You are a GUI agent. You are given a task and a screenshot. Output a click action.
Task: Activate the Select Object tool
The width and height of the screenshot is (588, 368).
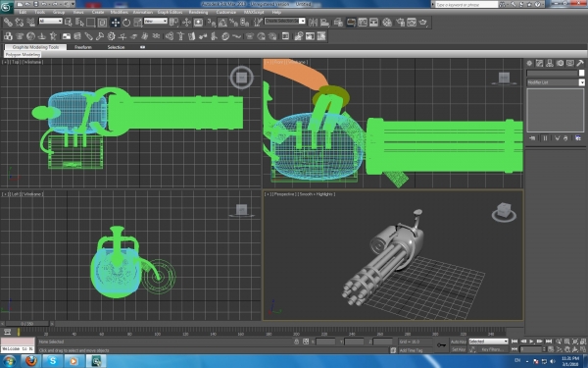tap(69, 23)
